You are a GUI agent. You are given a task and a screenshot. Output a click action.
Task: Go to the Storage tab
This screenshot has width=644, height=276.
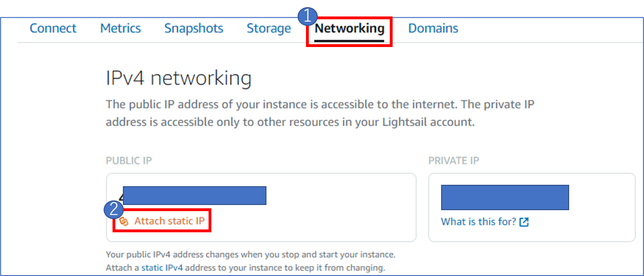(269, 28)
